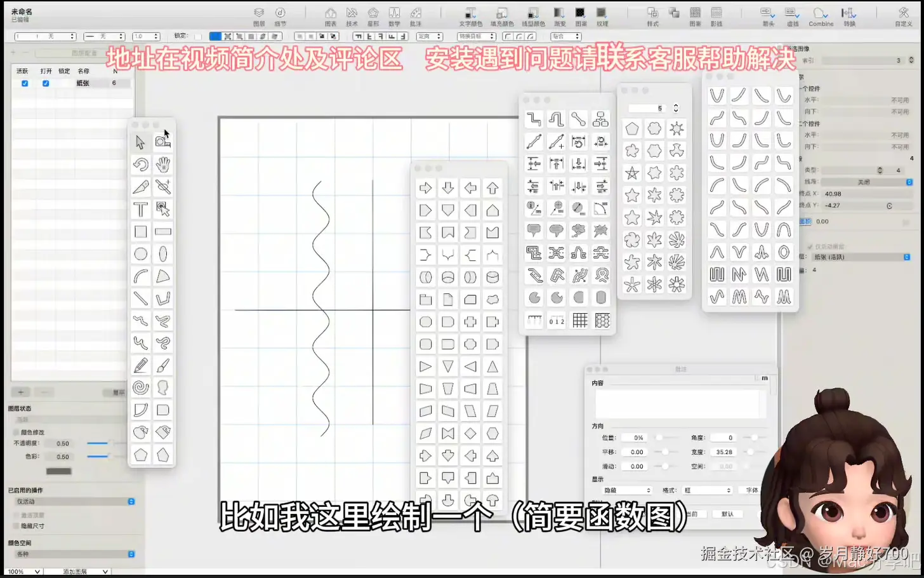Select the Hand pan tool
This screenshot has width=924, height=578.
(x=162, y=165)
